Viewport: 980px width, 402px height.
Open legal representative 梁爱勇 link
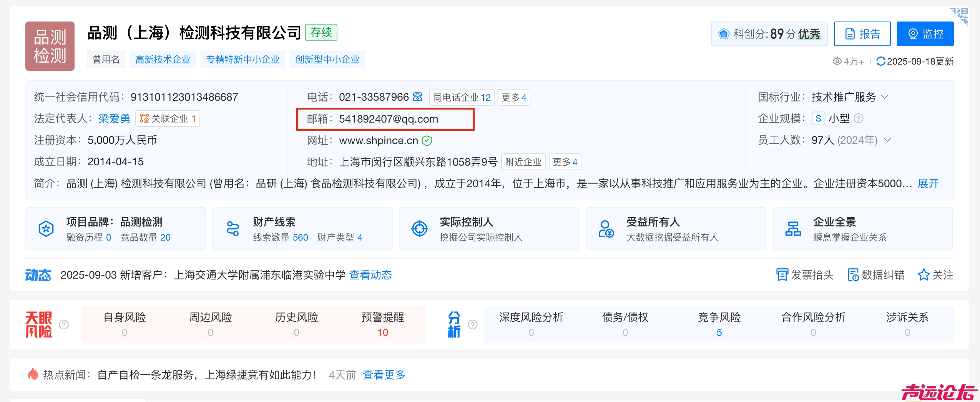coord(114,118)
